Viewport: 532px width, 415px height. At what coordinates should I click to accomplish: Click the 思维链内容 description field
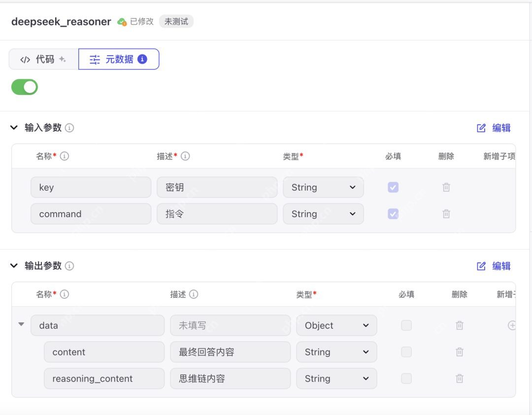[231, 379]
